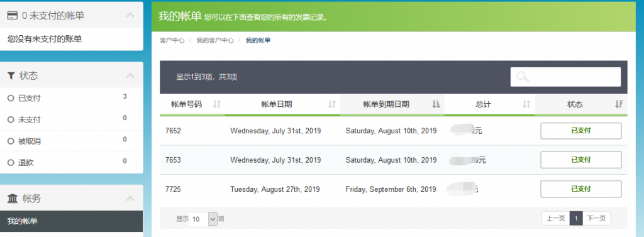Click 'Saturday, August 10th, 2019' in row 7652

pos(391,131)
